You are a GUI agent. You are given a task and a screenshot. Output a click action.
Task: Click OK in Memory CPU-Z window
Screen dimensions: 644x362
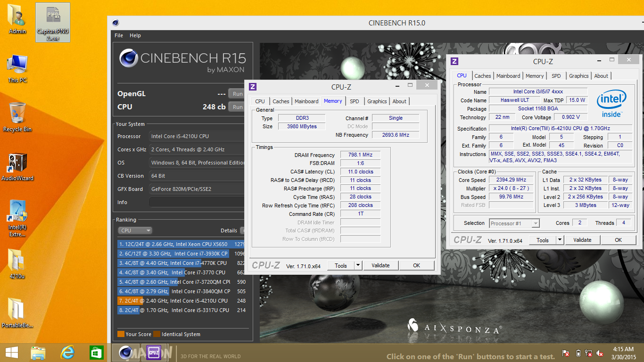pos(416,265)
